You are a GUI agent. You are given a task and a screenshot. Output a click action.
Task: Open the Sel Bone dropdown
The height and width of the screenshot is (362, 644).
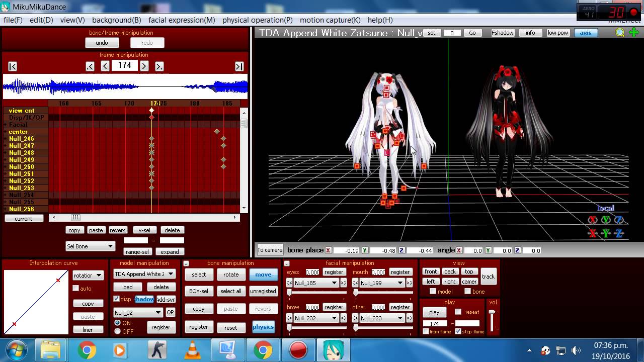pyautogui.click(x=91, y=246)
